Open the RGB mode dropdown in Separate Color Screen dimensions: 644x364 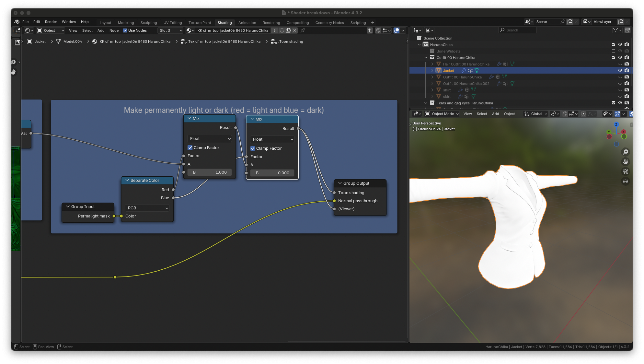point(147,208)
